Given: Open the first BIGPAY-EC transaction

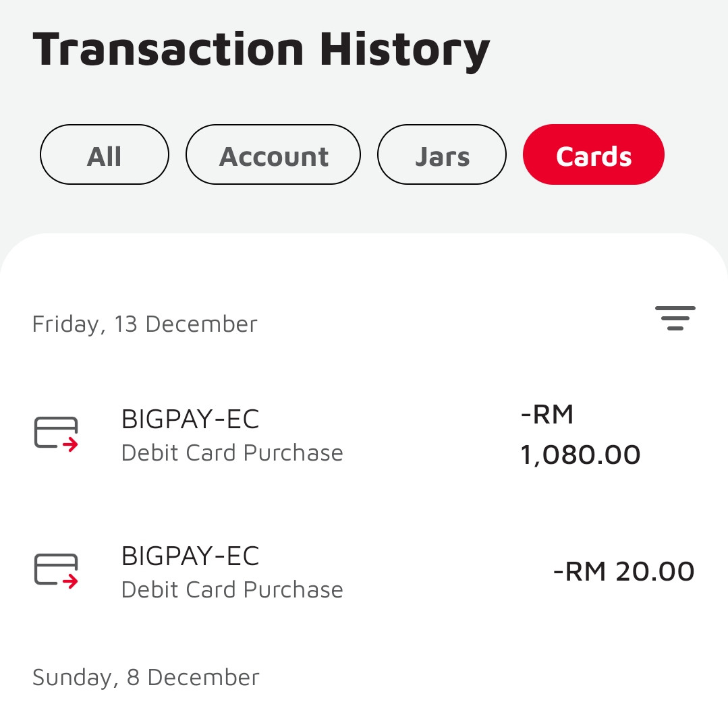Looking at the screenshot, I should 364,434.
